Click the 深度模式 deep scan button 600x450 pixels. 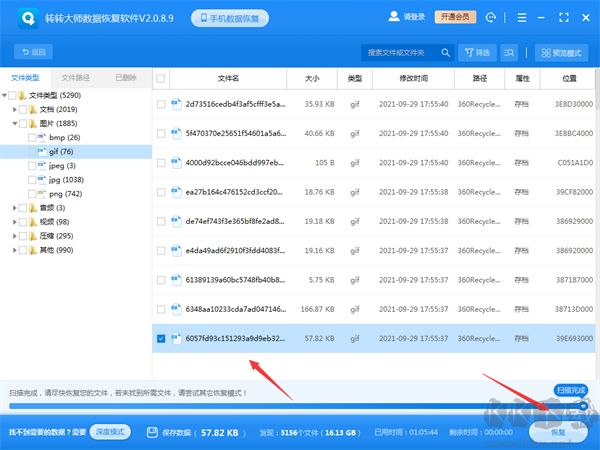[112, 433]
